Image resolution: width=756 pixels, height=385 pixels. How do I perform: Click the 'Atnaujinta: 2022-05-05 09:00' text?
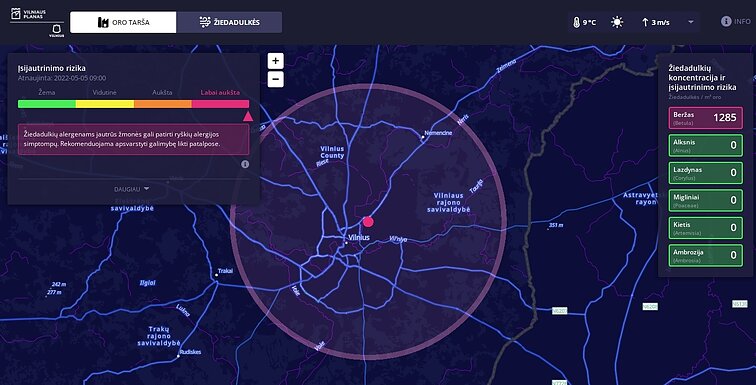tap(62, 78)
